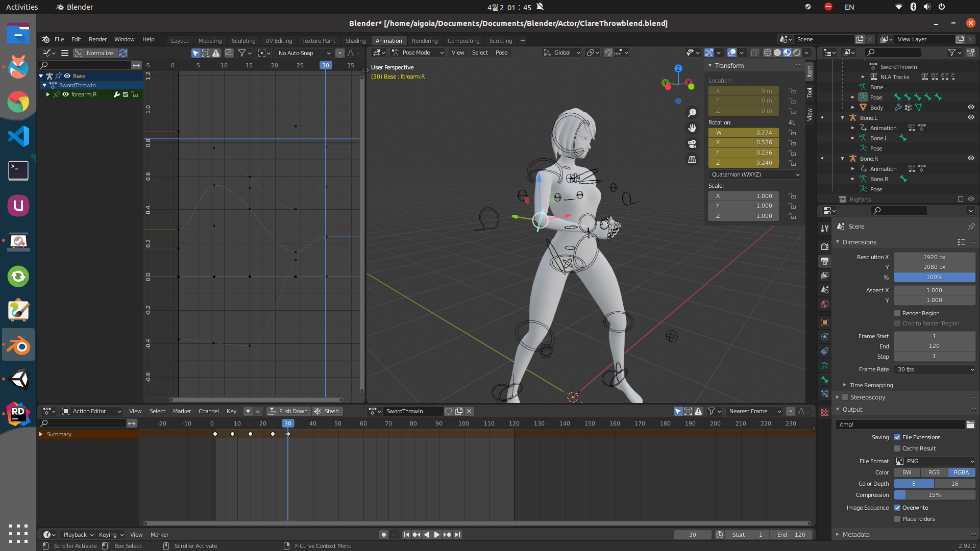Switch orthographic/perspective grid icon
Viewport: 980px width, 551px height.
pyautogui.click(x=692, y=160)
